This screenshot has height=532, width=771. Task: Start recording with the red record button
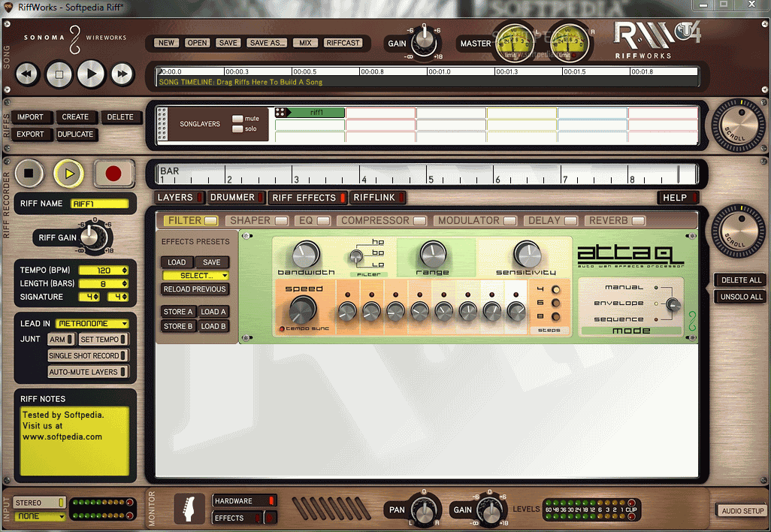point(113,173)
